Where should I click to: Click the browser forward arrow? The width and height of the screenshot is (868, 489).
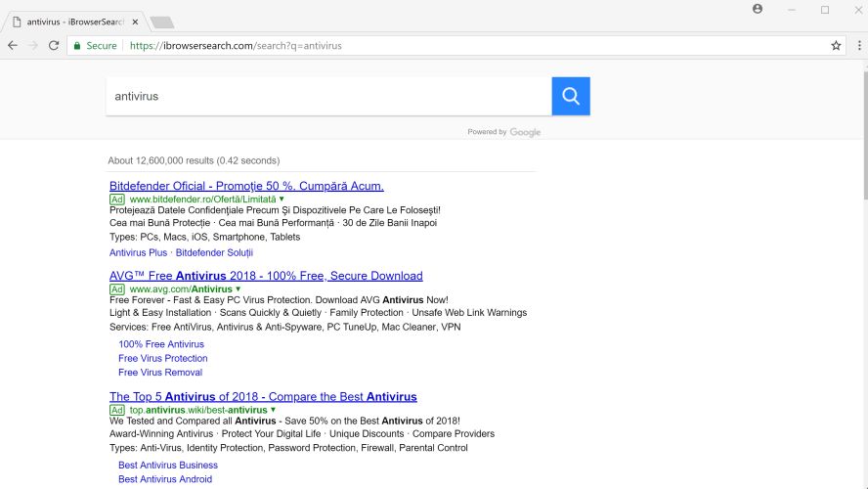(x=33, y=46)
